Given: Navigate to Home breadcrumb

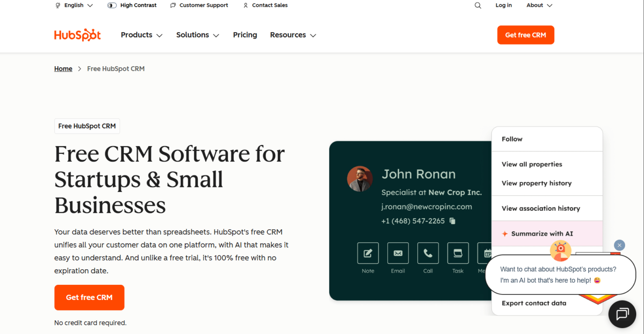Looking at the screenshot, I should [x=63, y=69].
